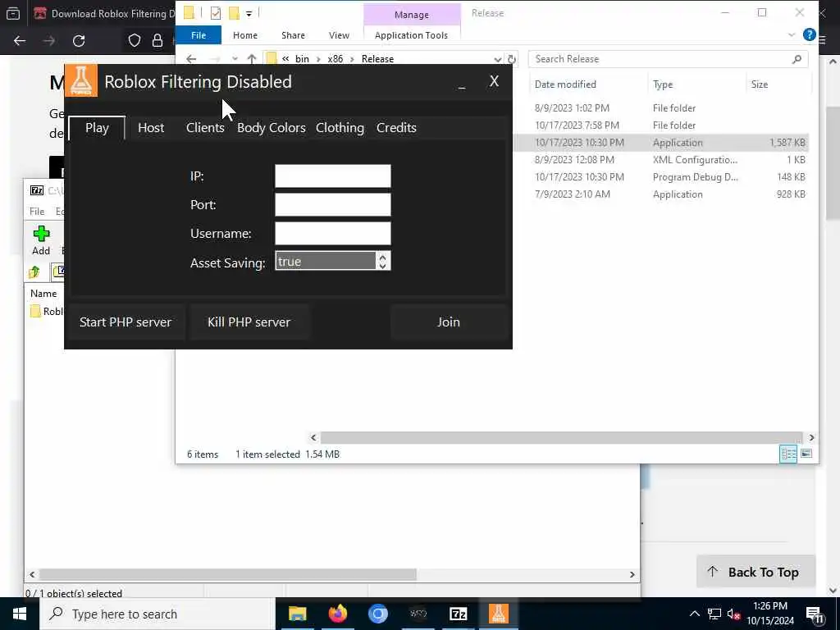
Task: Open the Home ribbon tab in Explorer
Action: [x=244, y=35]
